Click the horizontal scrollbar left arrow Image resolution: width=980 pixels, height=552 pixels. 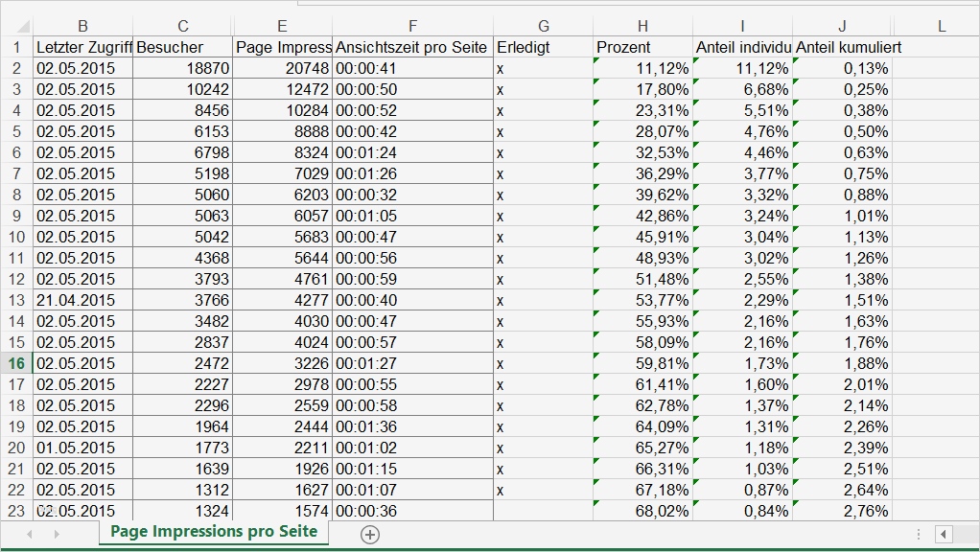pyautogui.click(x=944, y=535)
